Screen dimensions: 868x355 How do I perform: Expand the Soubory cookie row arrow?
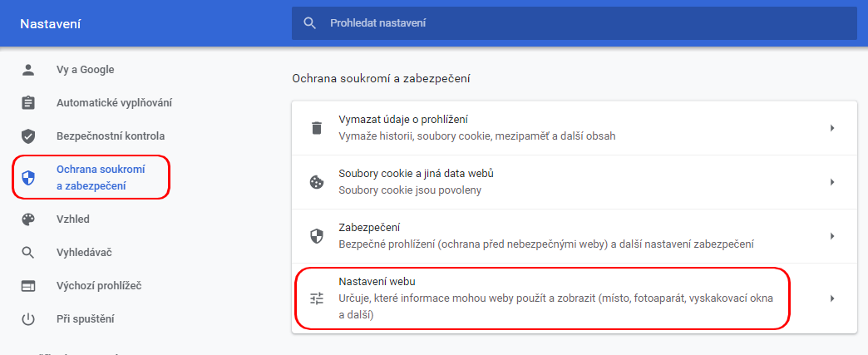(831, 182)
